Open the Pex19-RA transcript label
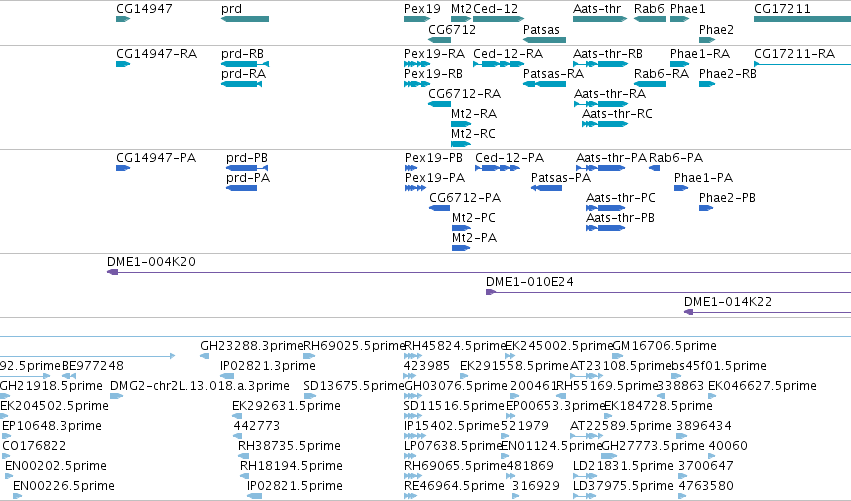The width and height of the screenshot is (851, 501). pos(434,54)
